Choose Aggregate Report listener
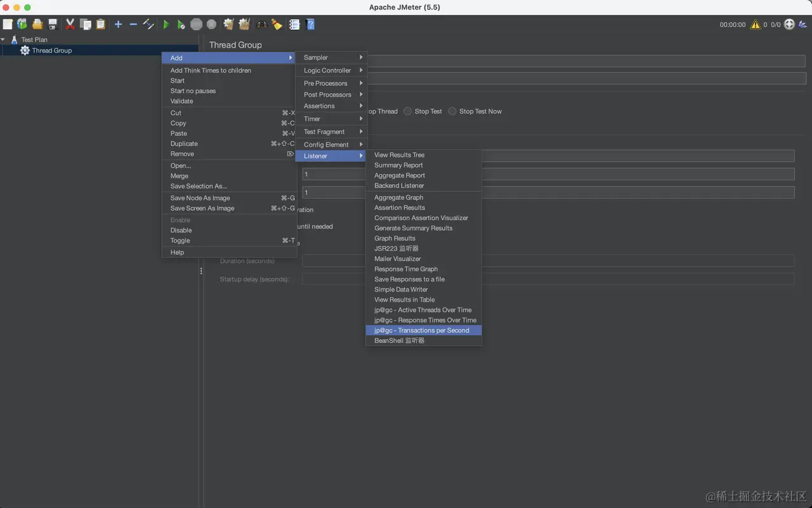Image resolution: width=812 pixels, height=508 pixels. tap(424, 175)
